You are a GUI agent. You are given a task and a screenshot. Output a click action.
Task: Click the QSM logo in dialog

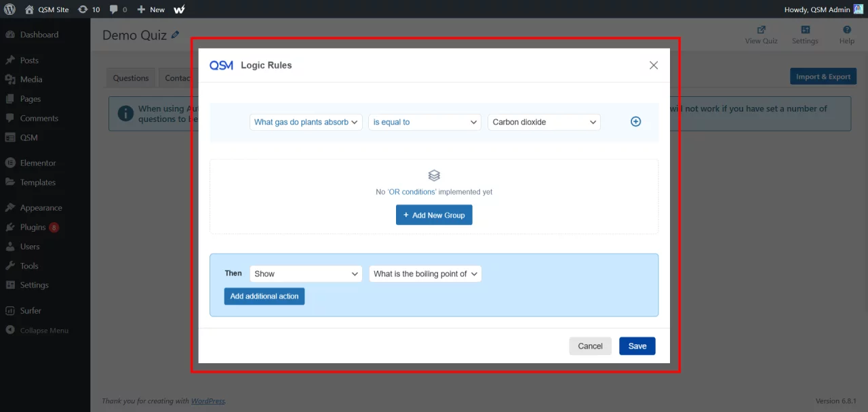pyautogui.click(x=221, y=65)
